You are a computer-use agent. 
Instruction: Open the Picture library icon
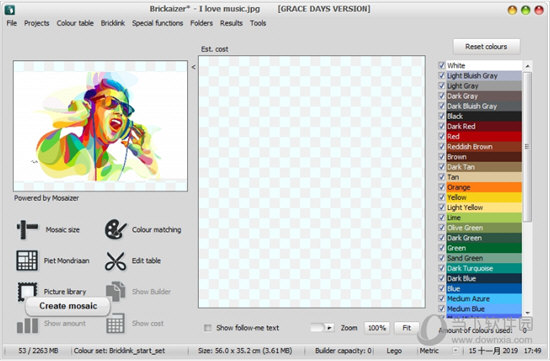[x=27, y=291]
